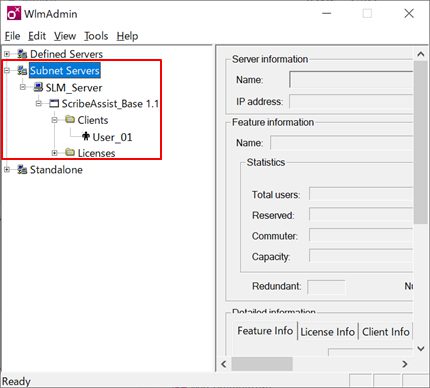Click the vertical scrollbar down arrow

421,349
